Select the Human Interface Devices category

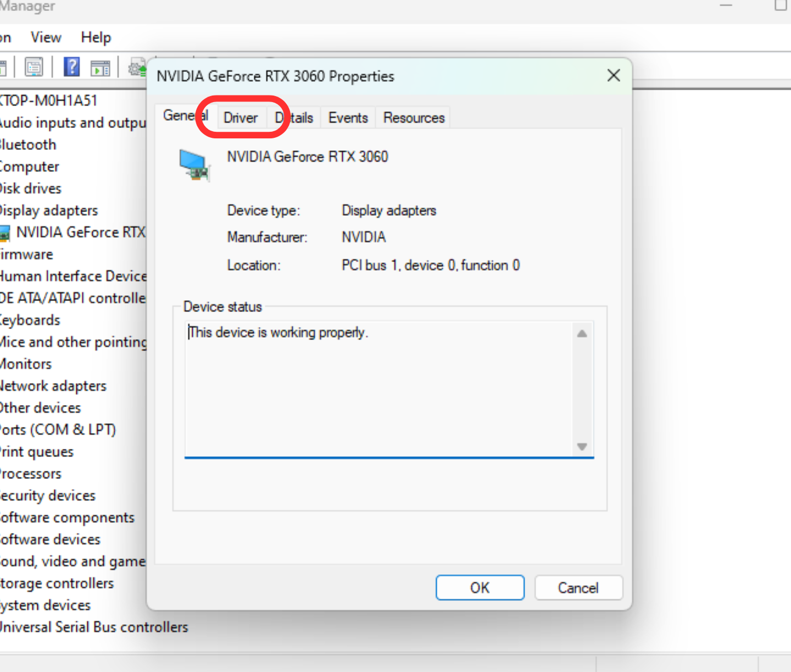coord(73,276)
